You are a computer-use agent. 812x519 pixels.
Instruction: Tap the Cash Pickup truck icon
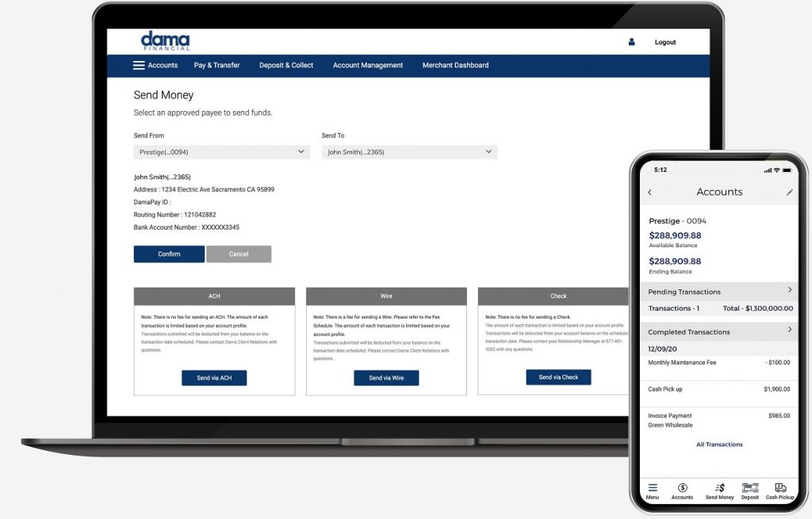779,489
